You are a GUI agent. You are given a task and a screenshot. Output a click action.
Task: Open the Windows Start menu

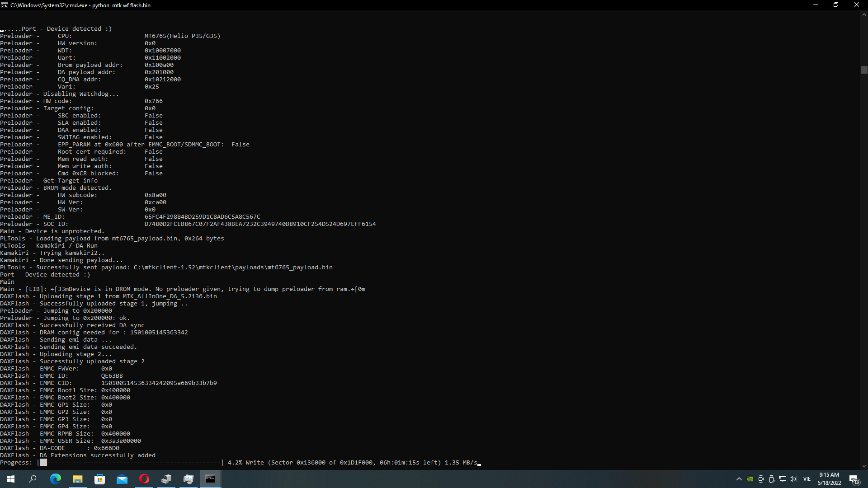point(11,479)
